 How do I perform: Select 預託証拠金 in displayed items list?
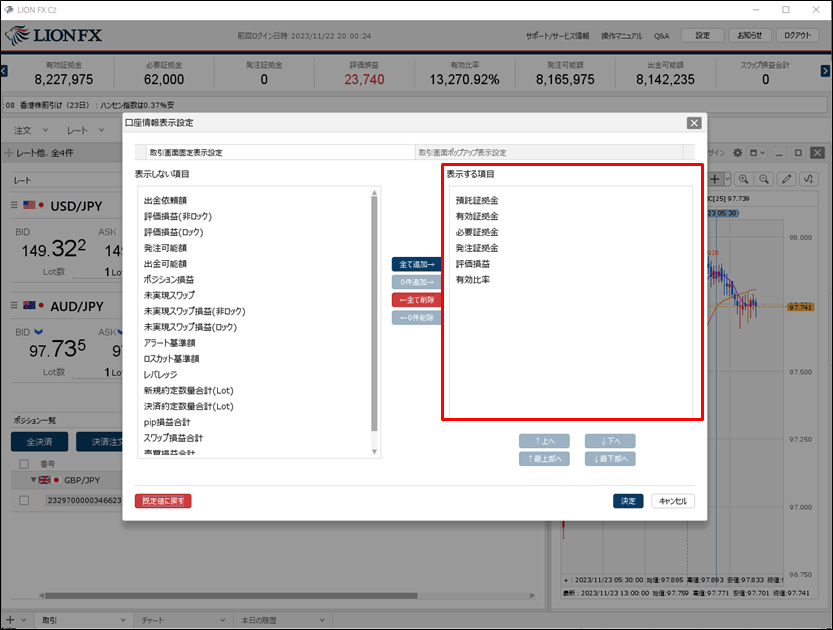477,200
